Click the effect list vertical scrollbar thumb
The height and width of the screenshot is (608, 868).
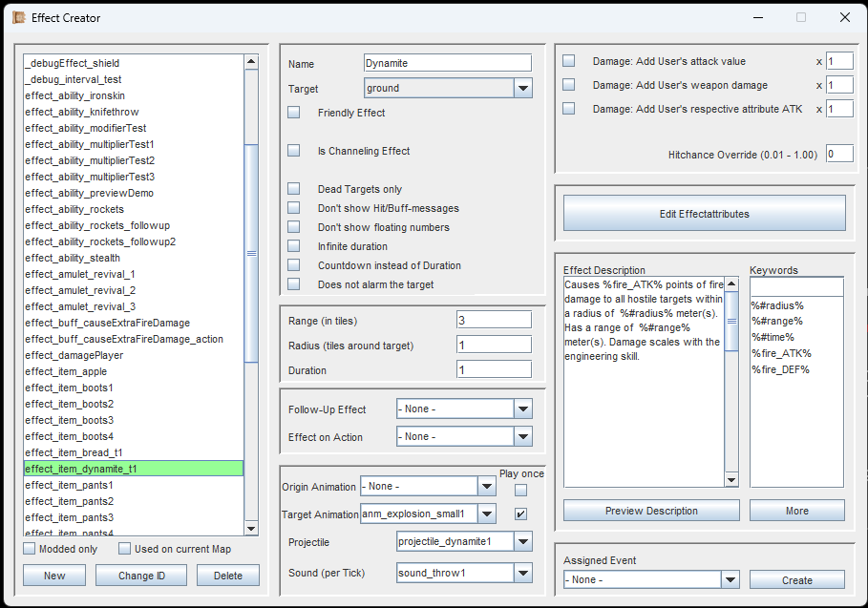tap(252, 253)
